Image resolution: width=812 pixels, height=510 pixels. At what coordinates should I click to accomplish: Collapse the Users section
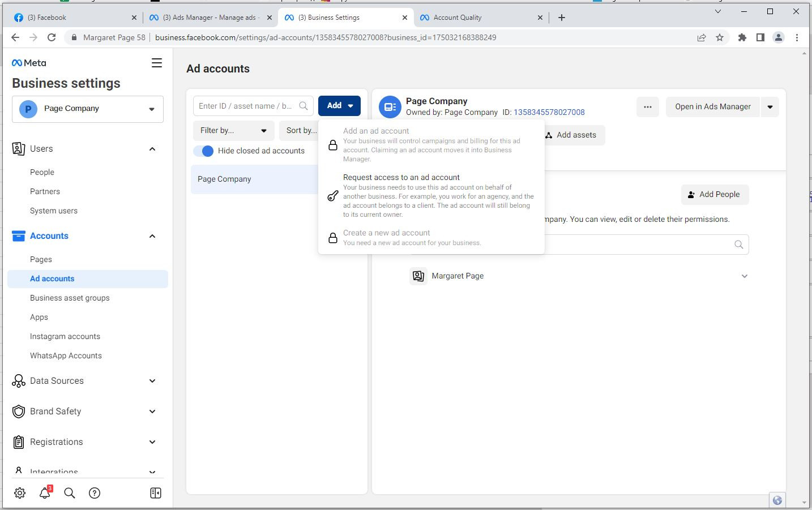coord(152,149)
